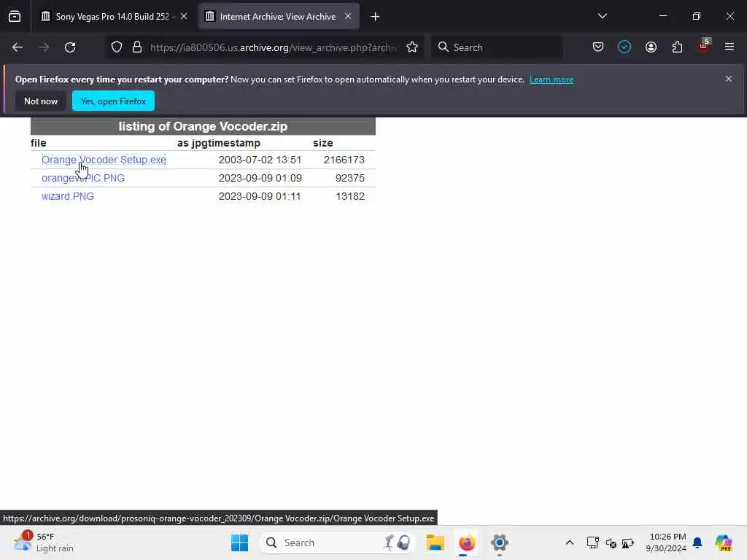Viewport: 747px width, 560px height.
Task: Open the notifications bell
Action: pyautogui.click(x=697, y=542)
